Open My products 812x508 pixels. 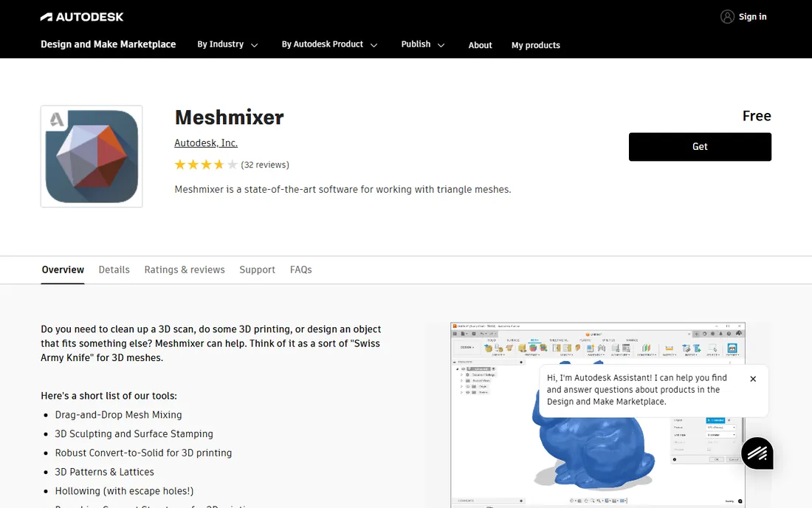(x=535, y=45)
